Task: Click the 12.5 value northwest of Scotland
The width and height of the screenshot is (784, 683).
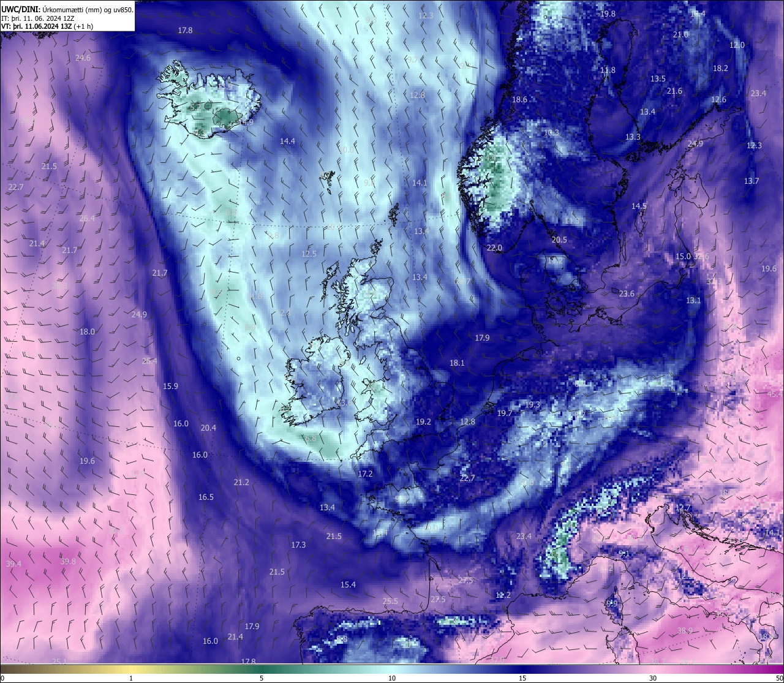Action: 309,254
